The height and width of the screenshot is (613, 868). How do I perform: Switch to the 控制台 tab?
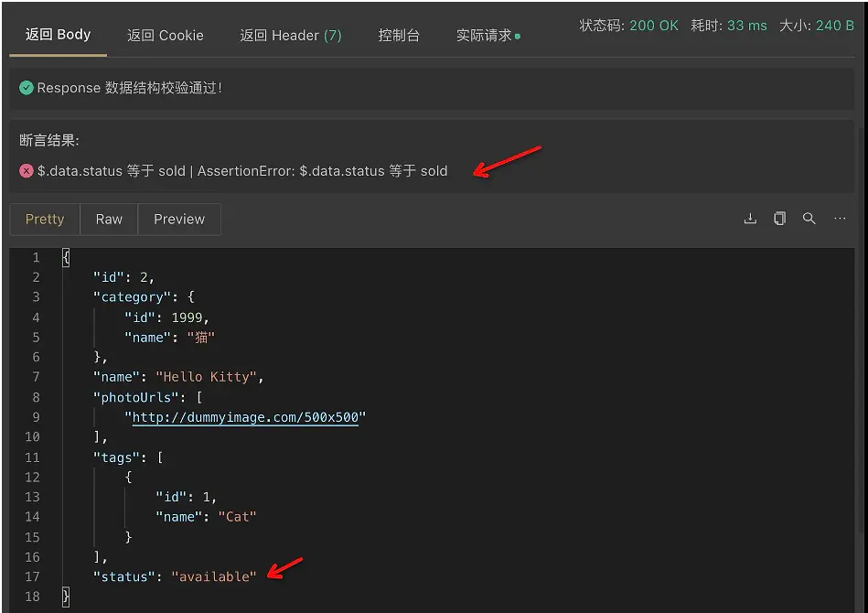tap(399, 35)
